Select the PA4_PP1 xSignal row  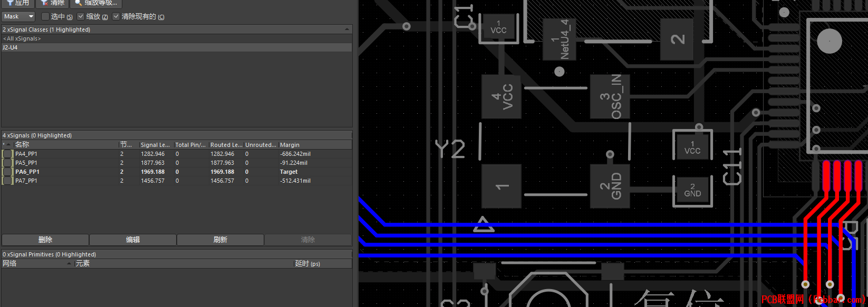[177, 154]
